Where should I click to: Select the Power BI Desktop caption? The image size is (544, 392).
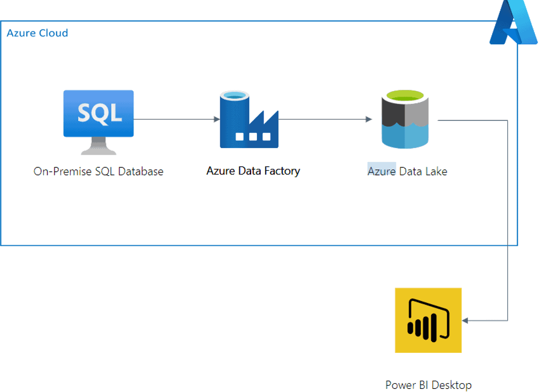click(x=428, y=384)
